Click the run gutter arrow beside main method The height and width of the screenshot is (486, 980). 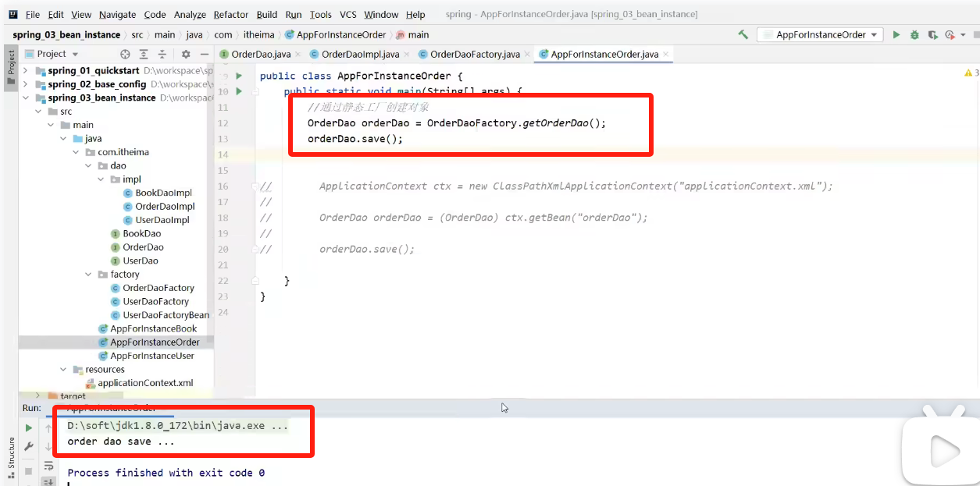pyautogui.click(x=240, y=91)
